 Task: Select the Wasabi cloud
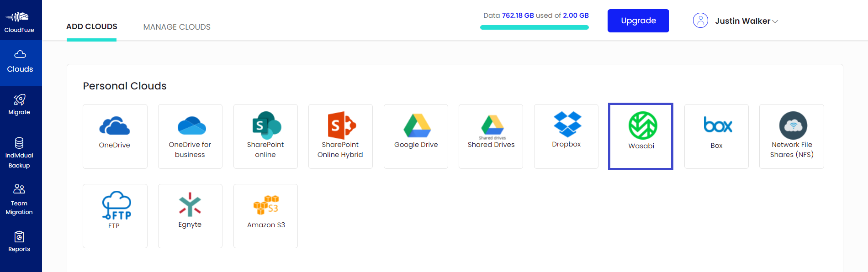640,136
